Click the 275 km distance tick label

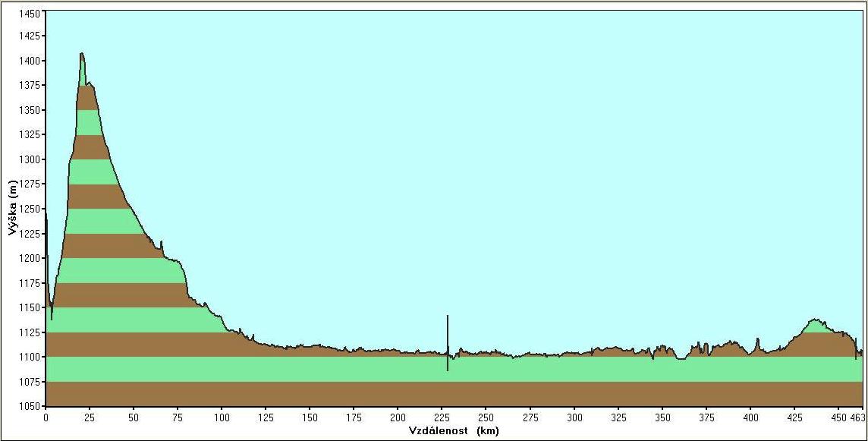[530, 417]
